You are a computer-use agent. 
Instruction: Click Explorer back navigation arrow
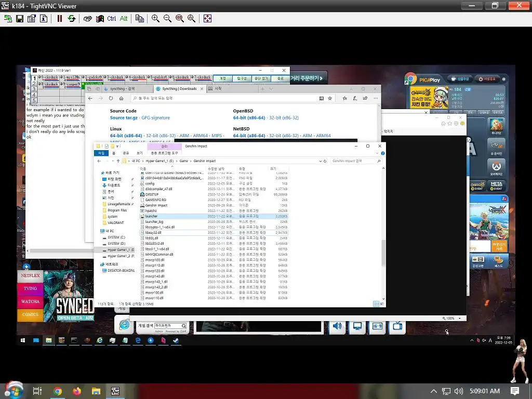tap(99, 161)
